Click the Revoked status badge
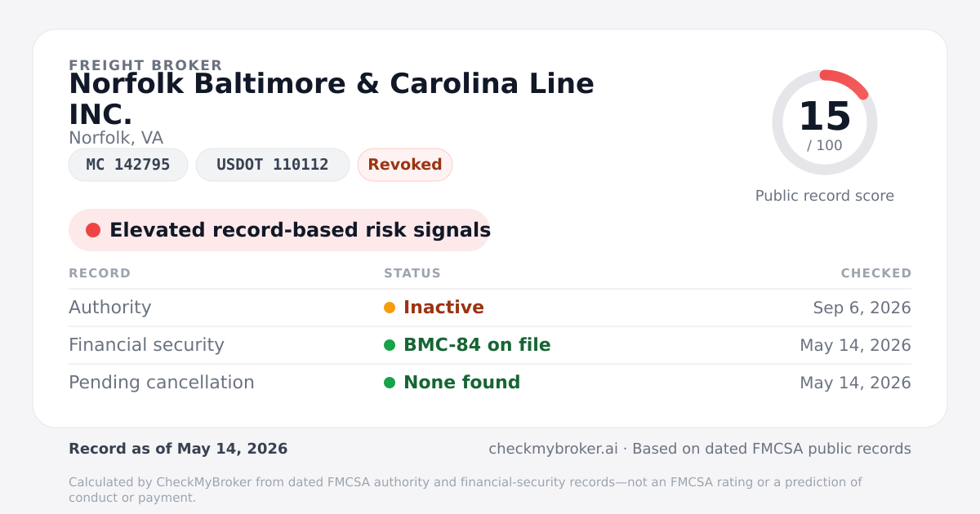The height and width of the screenshot is (514, 980). [x=405, y=165]
